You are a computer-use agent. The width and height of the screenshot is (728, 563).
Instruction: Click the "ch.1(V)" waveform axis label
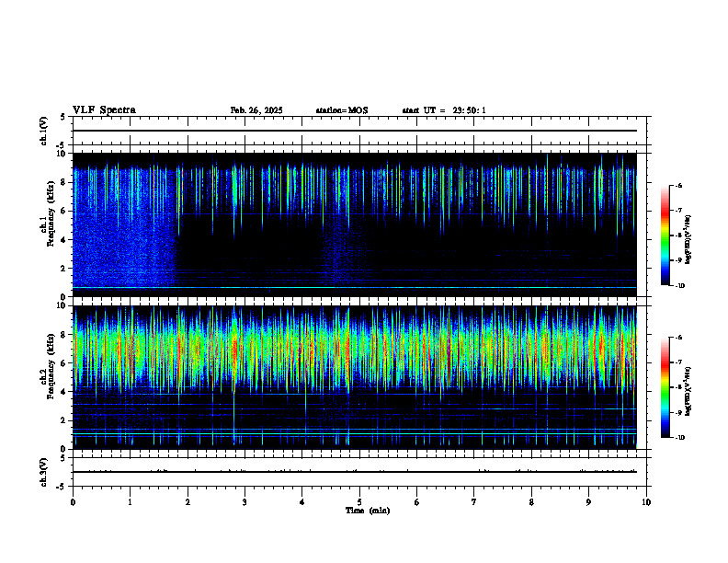click(x=44, y=131)
